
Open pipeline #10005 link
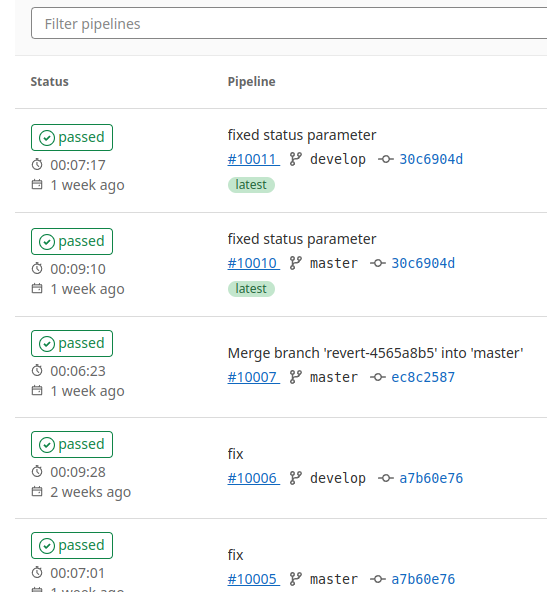point(254,579)
